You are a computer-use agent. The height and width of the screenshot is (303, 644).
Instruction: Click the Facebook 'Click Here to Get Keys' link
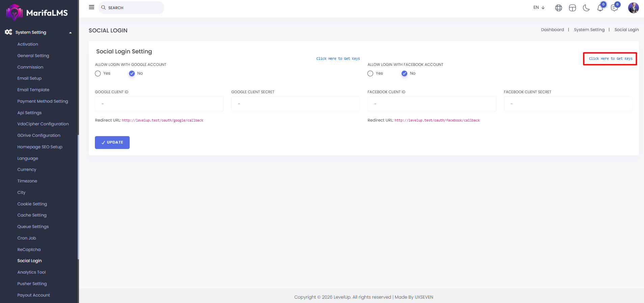point(610,59)
